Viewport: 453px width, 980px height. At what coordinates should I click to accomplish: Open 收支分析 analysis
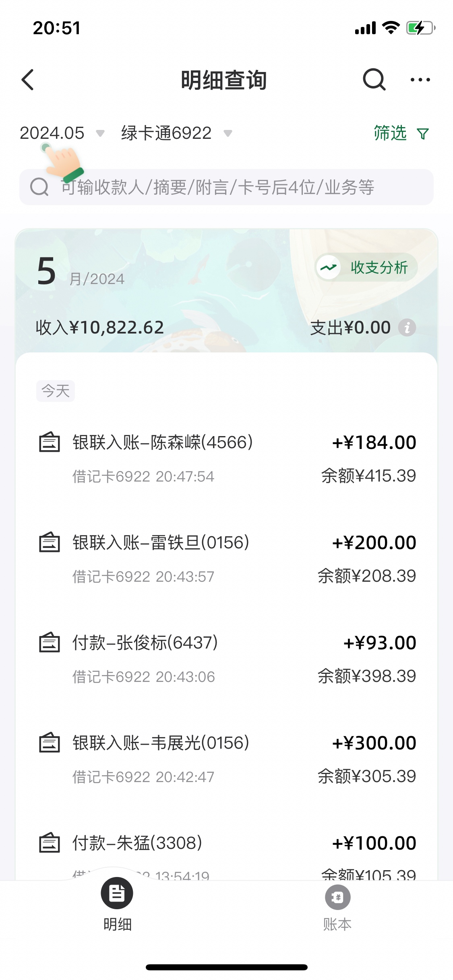point(379,268)
